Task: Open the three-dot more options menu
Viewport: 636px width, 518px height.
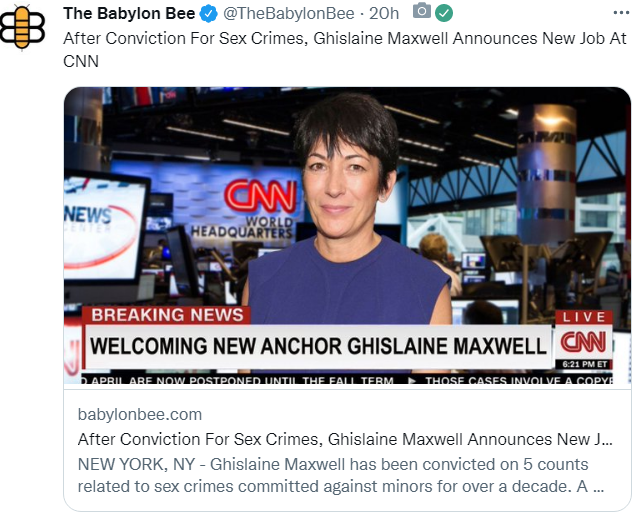Action: point(622,13)
